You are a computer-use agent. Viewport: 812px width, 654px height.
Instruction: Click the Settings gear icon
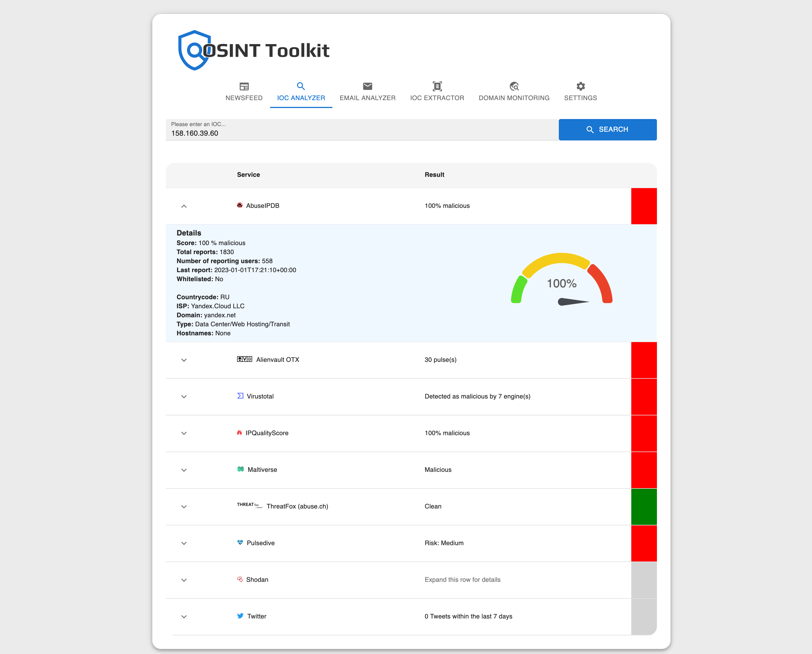(x=580, y=86)
